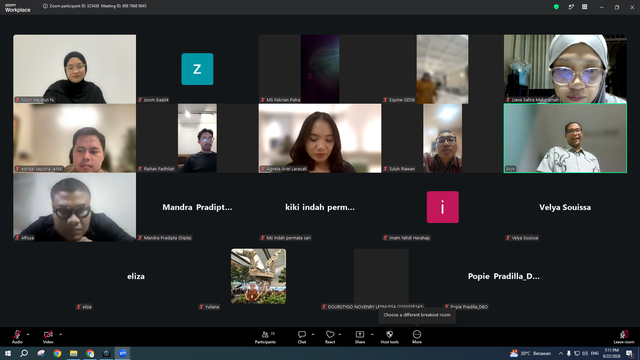
Task: Select kiki indah permata sari tile
Action: [320, 207]
